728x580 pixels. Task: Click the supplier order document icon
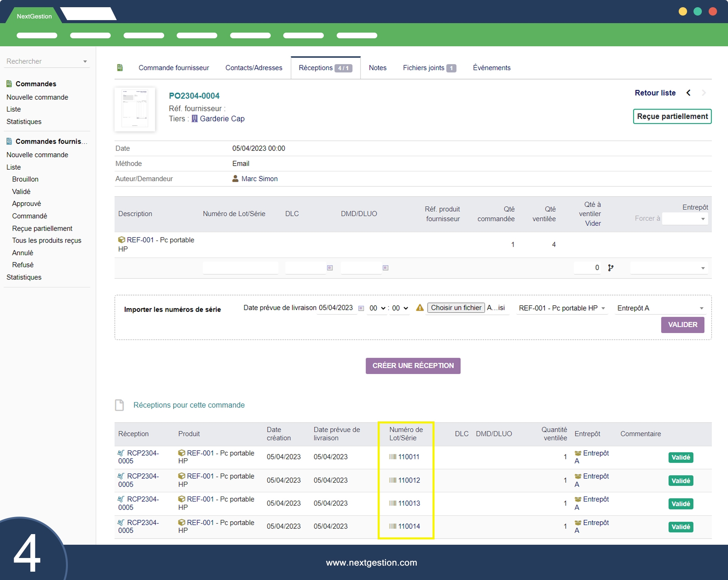click(120, 68)
